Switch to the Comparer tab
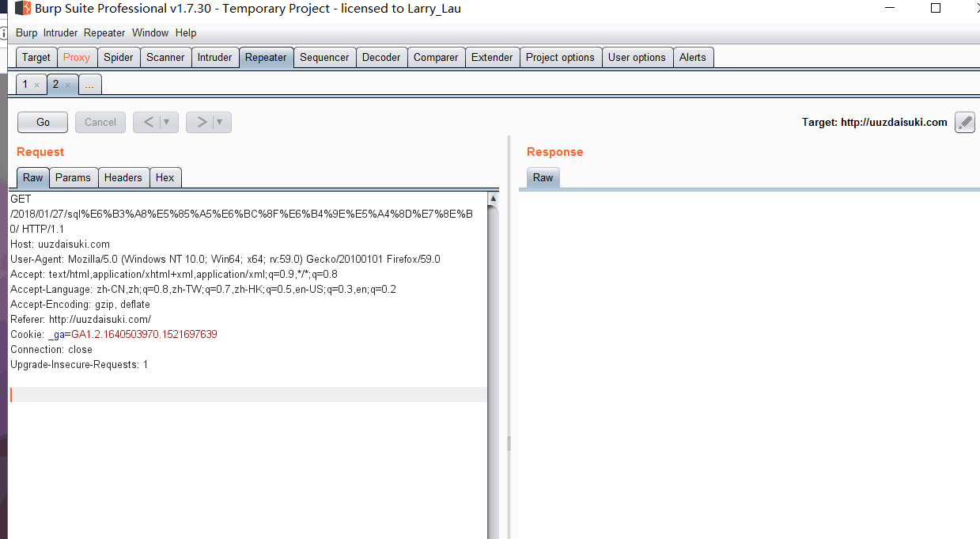This screenshot has width=980, height=539. [x=436, y=57]
